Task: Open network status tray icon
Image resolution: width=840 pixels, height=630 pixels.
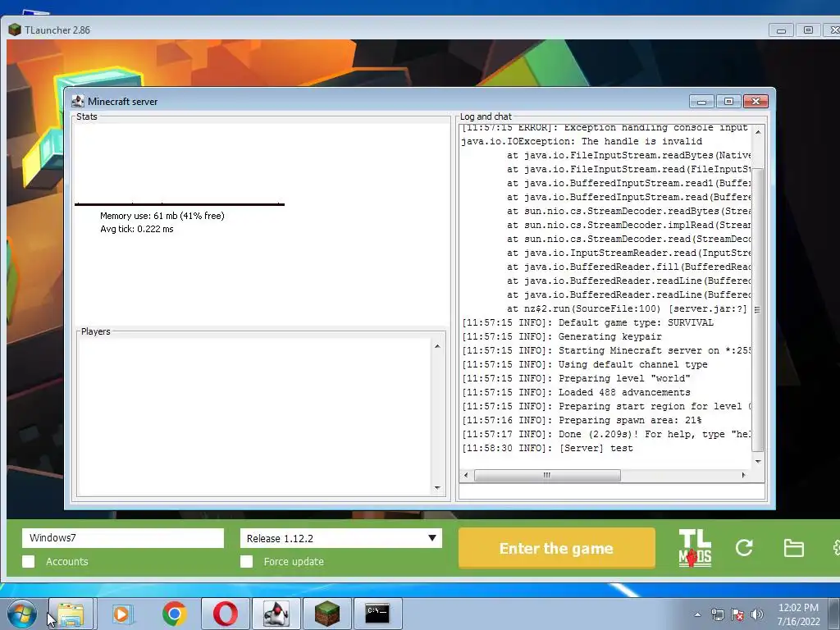Action: pos(717,614)
